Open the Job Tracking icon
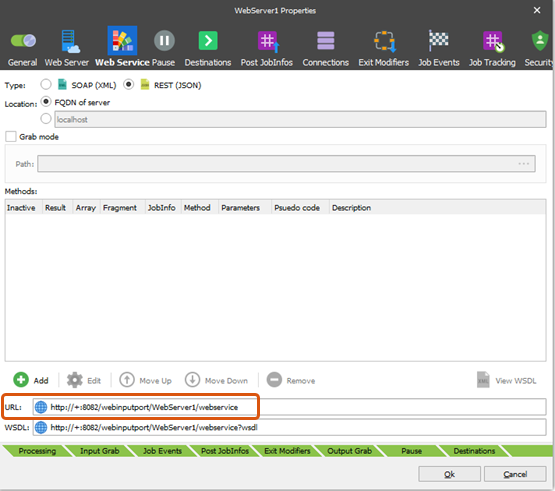The width and height of the screenshot is (555, 491). pos(493,41)
